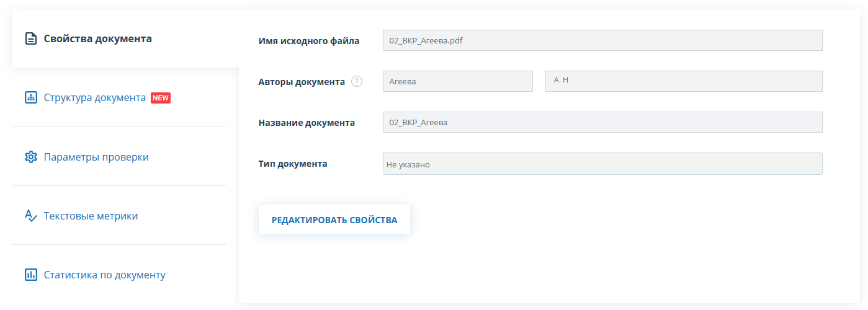The image size is (868, 310).
Task: Click the gear icon beside Параметры проверки
Action: [x=31, y=157]
